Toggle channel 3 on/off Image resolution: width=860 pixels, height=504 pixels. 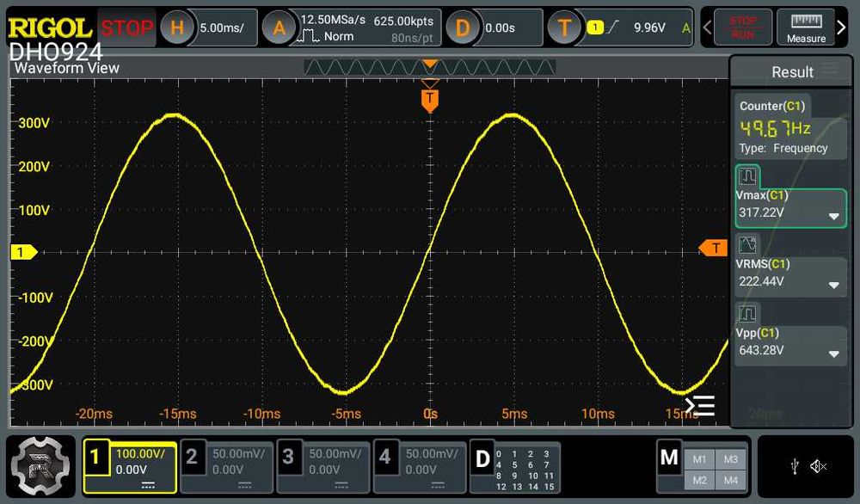288,457
